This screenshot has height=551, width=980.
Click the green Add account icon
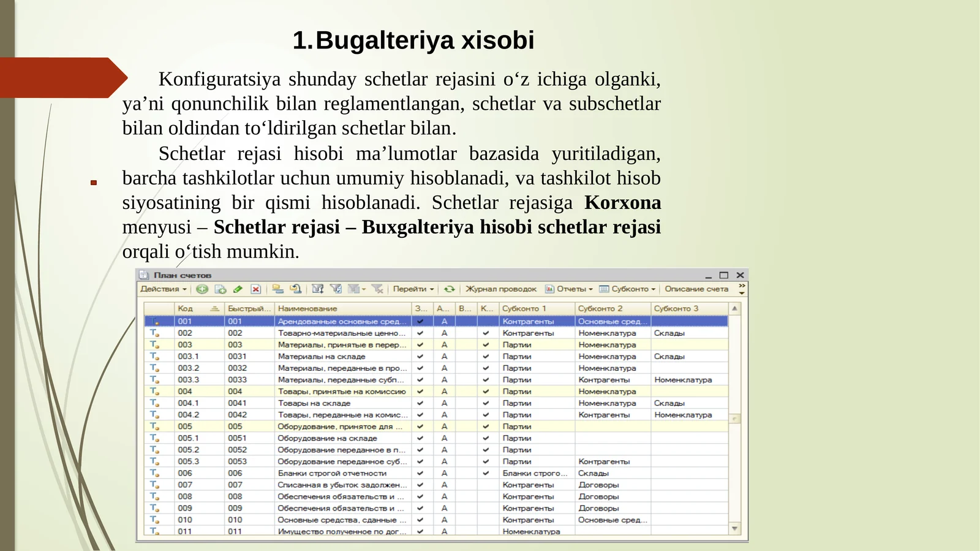pyautogui.click(x=202, y=289)
